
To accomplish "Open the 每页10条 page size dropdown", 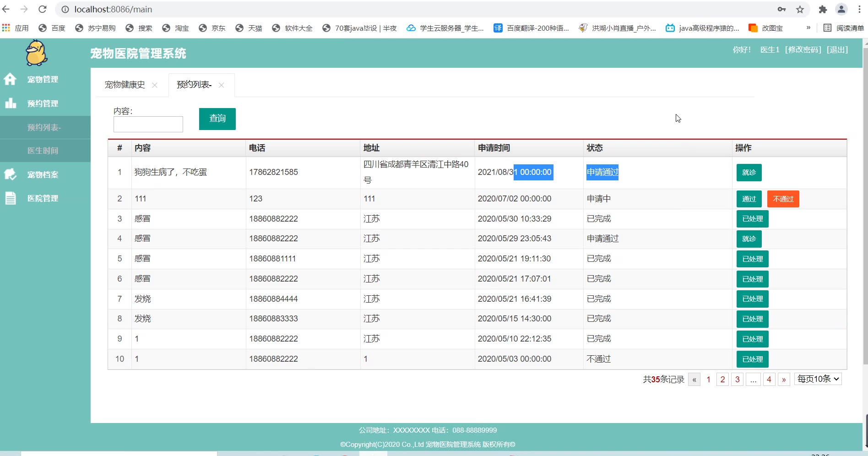I will tap(818, 379).
